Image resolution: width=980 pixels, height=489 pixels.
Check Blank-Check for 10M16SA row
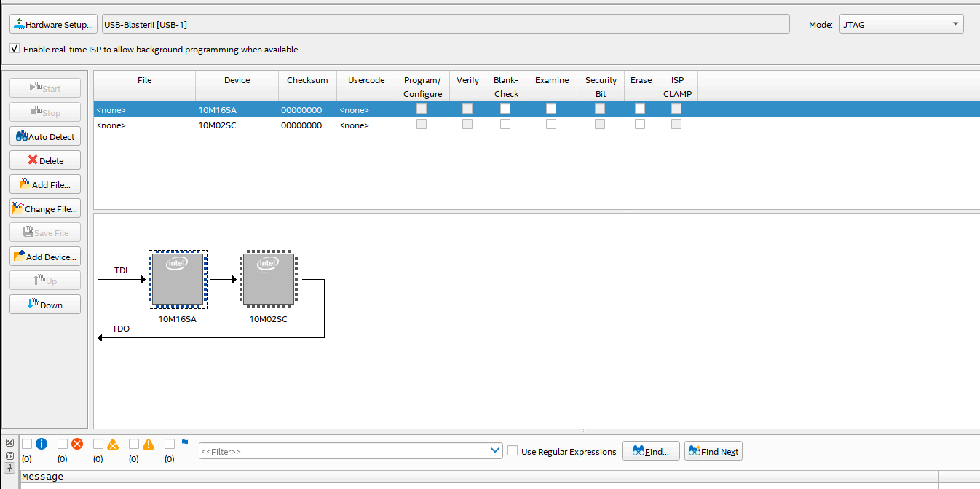505,109
